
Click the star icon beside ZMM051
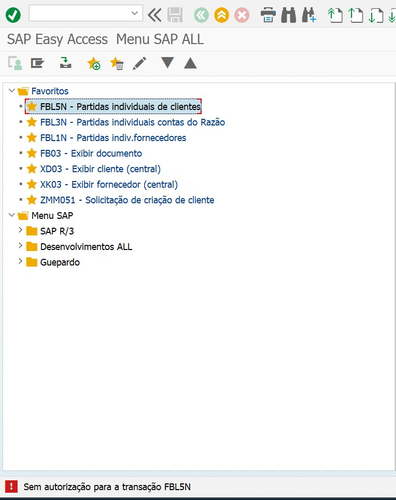(32, 200)
